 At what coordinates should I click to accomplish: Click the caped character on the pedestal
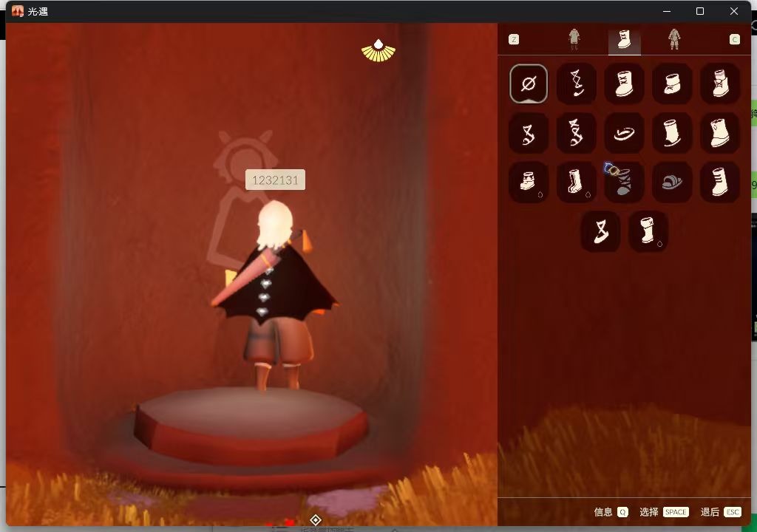click(x=274, y=295)
